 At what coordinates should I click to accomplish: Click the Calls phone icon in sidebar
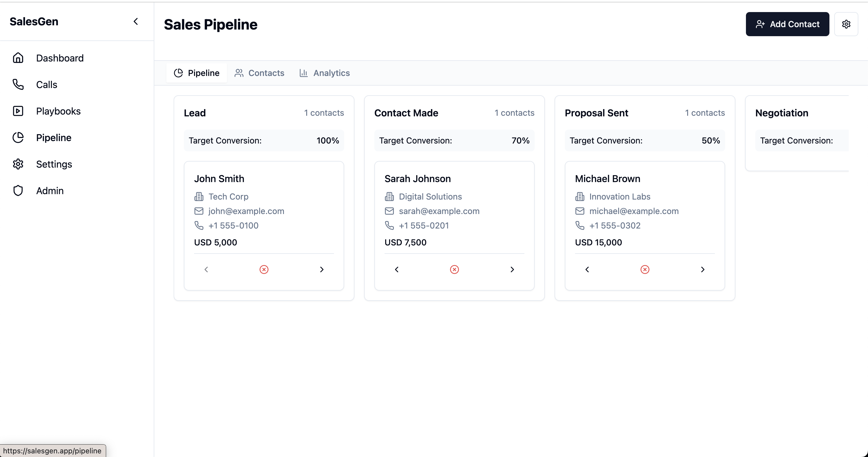pos(18,85)
